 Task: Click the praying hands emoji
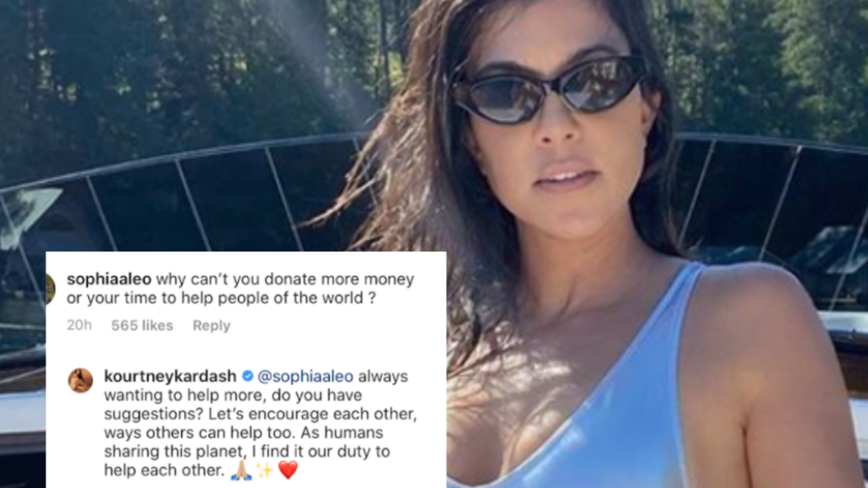click(241, 470)
